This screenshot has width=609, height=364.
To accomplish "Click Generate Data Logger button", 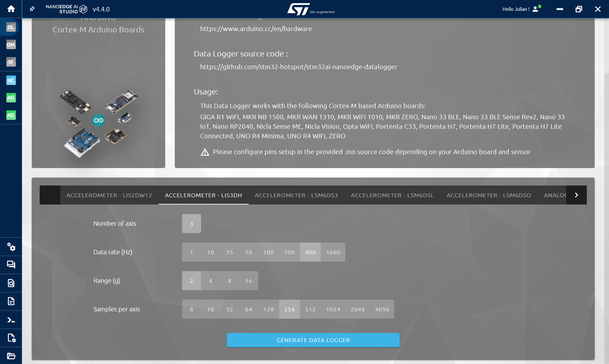I will 313,340.
